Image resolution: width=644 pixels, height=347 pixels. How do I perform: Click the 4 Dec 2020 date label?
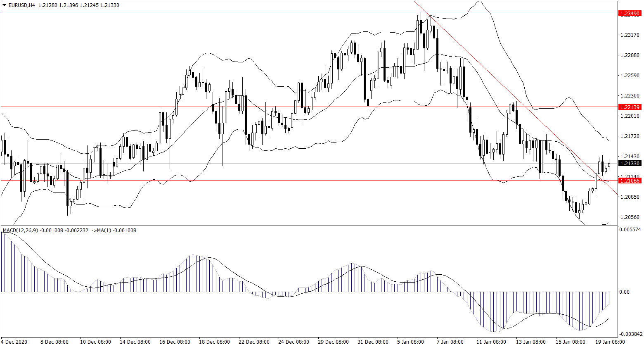(14, 342)
